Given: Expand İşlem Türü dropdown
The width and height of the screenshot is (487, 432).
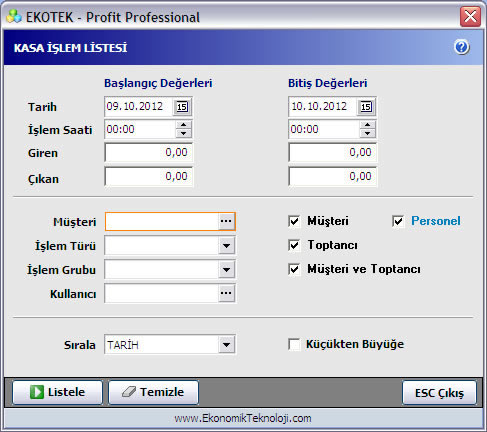Looking at the screenshot, I should point(226,246).
